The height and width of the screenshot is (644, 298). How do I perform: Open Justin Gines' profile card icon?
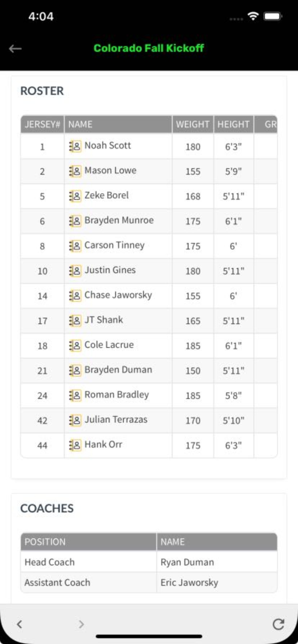tap(75, 271)
